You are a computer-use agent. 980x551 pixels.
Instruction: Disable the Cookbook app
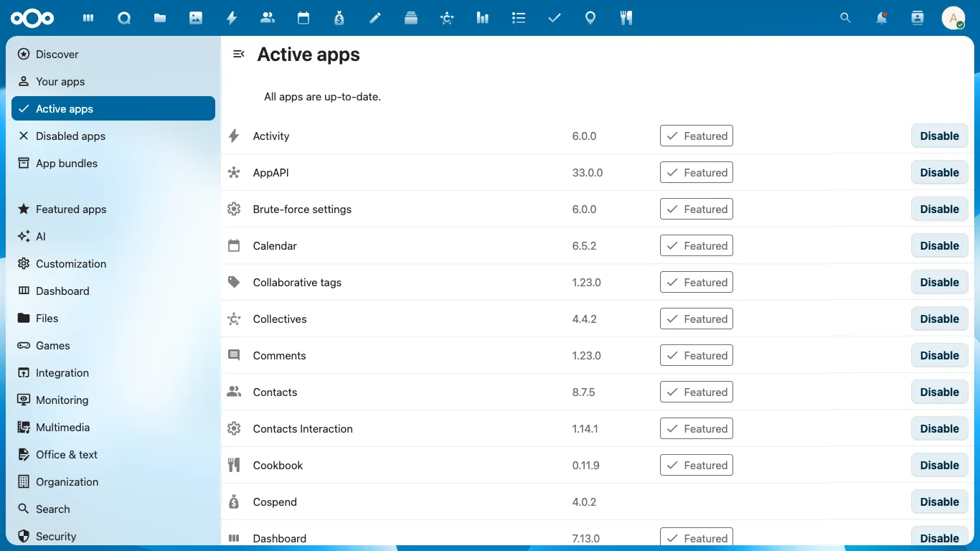coord(940,465)
